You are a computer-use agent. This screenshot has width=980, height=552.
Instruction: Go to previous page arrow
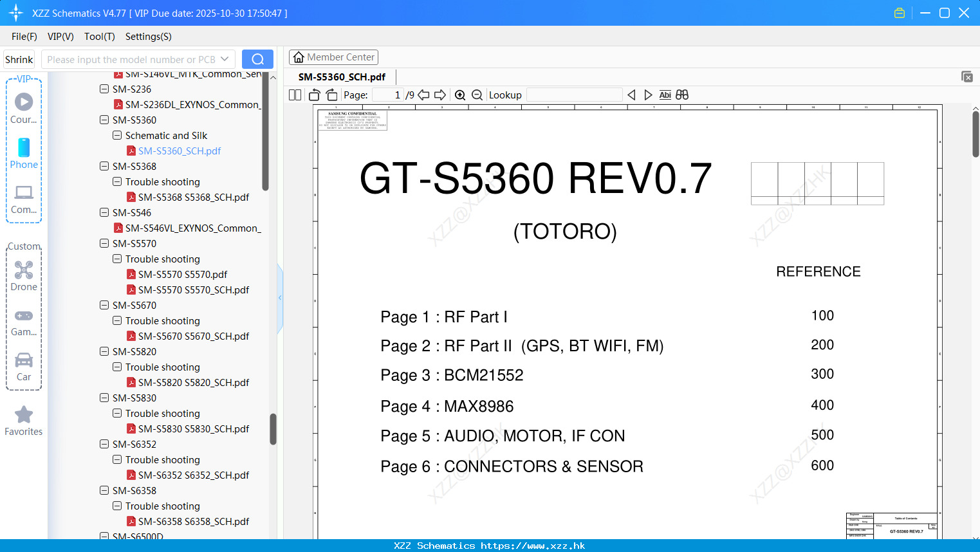coord(423,95)
